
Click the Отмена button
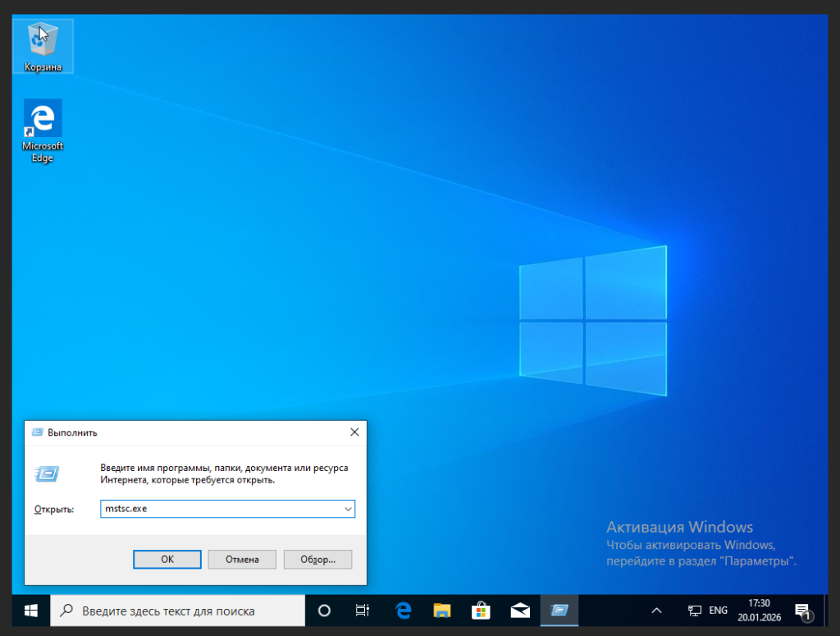click(241, 559)
